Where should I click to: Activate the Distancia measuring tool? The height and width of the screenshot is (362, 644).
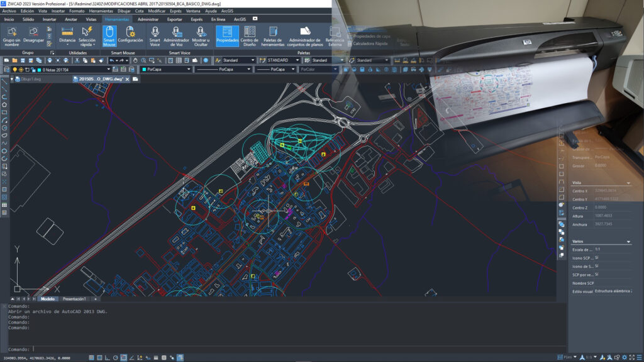[67, 36]
